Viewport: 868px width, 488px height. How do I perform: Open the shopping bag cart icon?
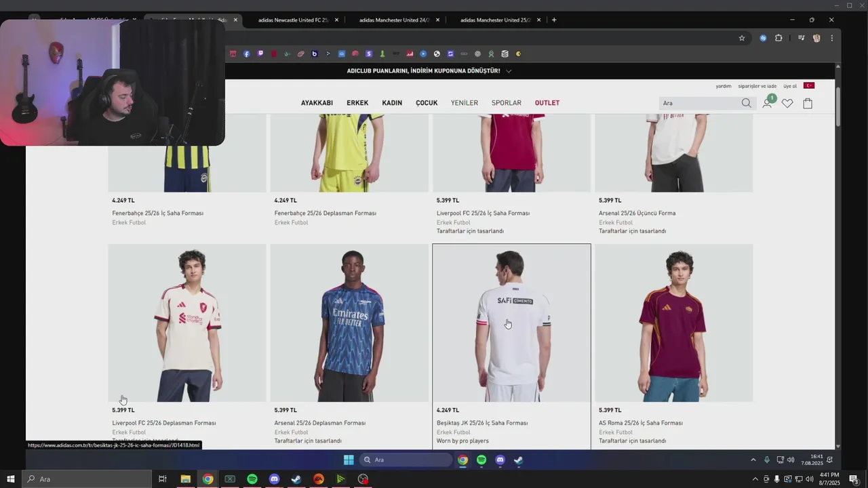coord(808,103)
